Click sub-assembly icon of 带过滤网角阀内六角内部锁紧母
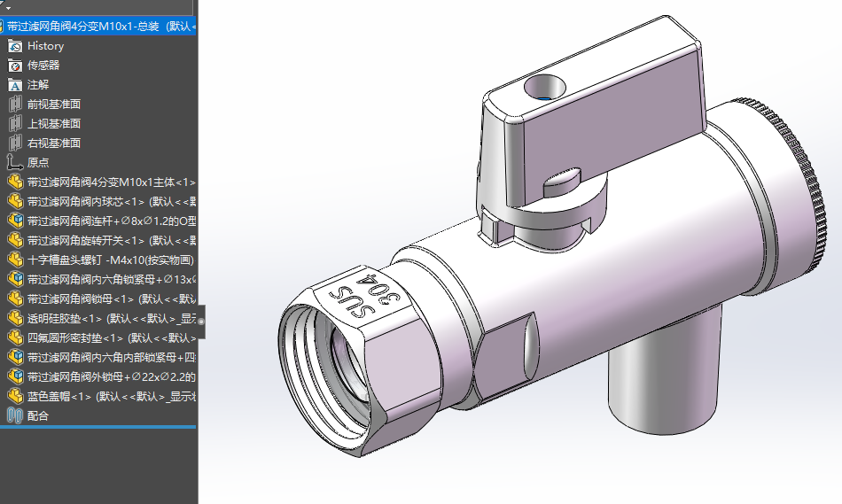The height and width of the screenshot is (504, 842). 16,357
